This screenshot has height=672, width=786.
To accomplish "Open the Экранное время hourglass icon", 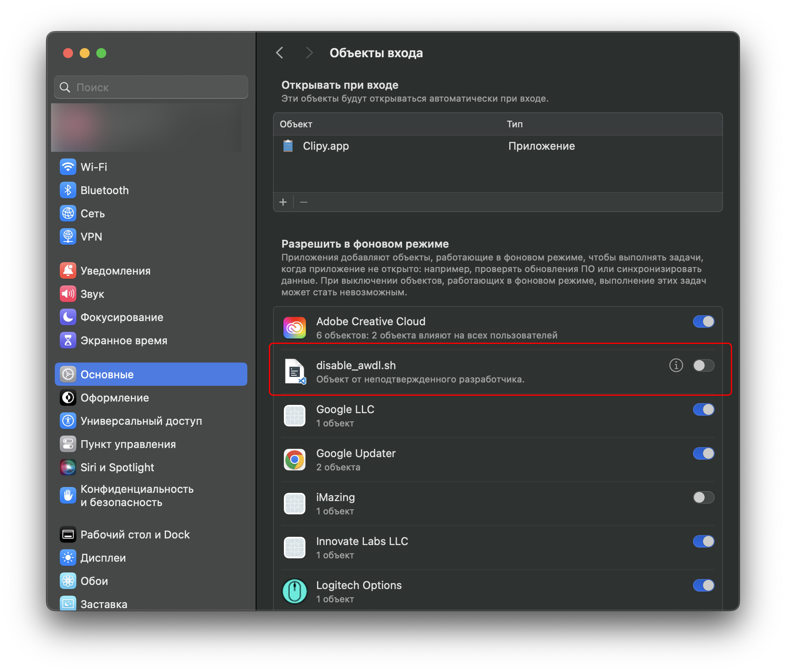I will 68,341.
